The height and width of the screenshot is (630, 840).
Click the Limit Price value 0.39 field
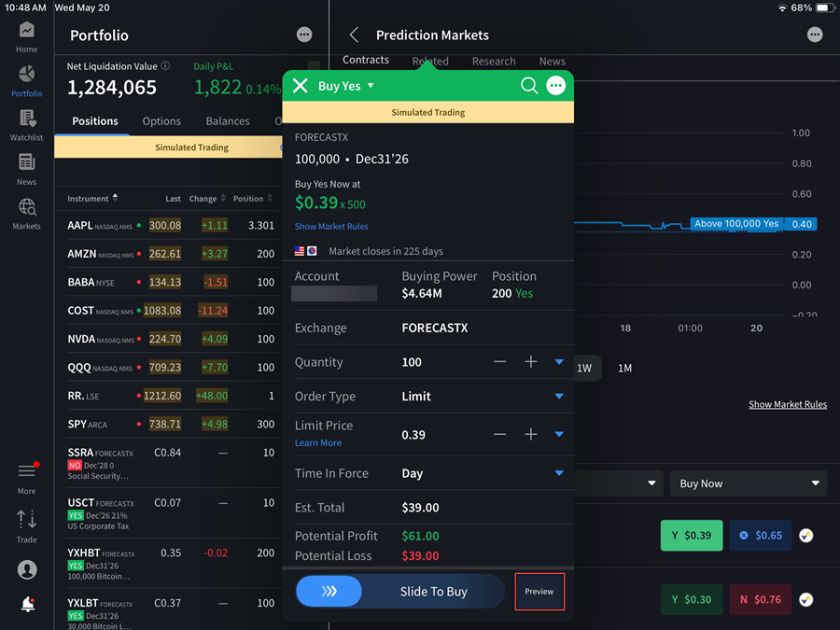point(413,434)
